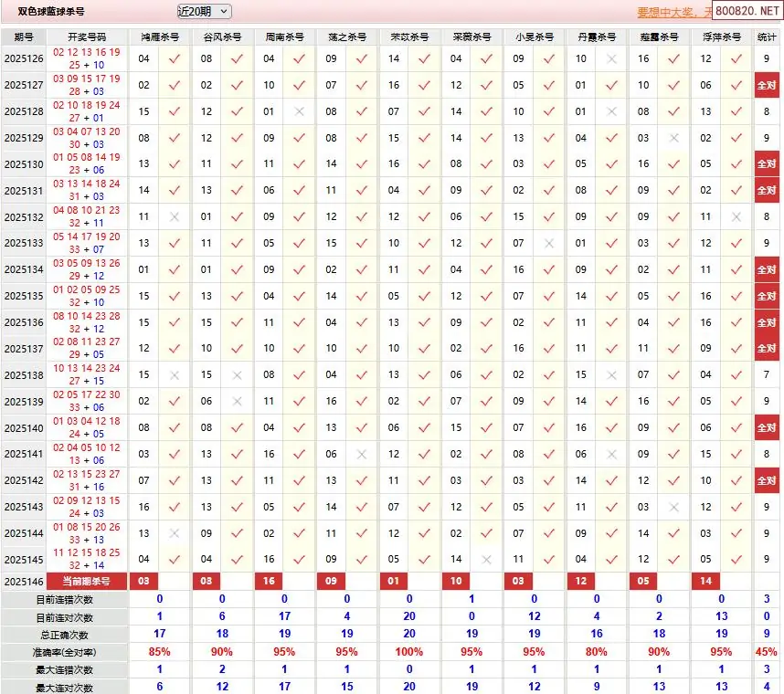
Task: Select the 采薇杀号 column header
Action: [471, 37]
